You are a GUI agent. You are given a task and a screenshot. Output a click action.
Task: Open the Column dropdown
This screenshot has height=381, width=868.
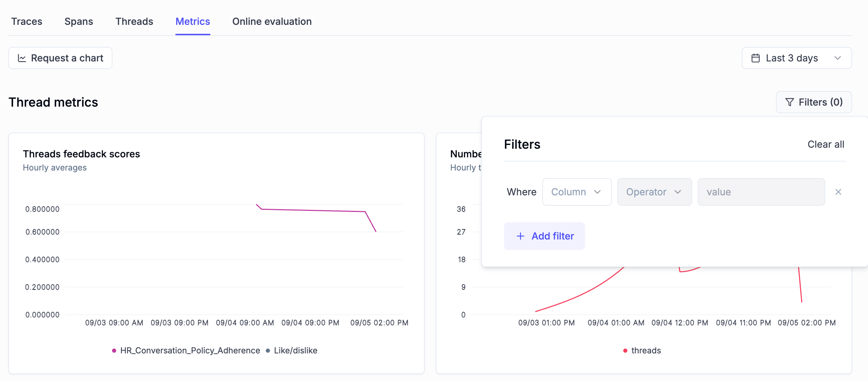tap(576, 192)
